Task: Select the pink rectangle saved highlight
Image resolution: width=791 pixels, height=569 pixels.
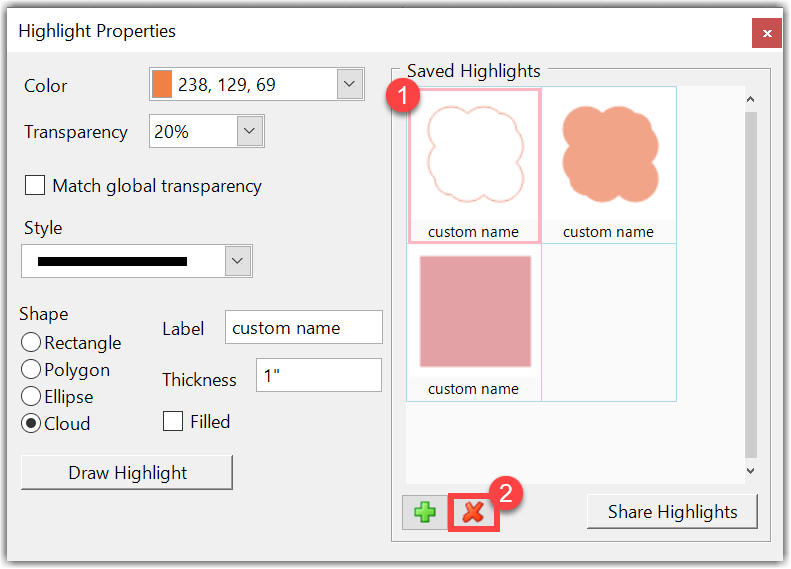Action: click(474, 323)
